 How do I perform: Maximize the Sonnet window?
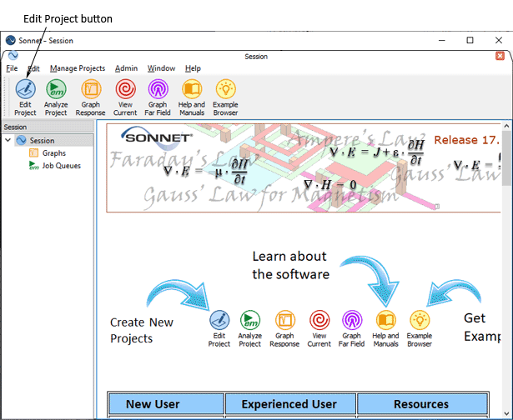pos(470,40)
